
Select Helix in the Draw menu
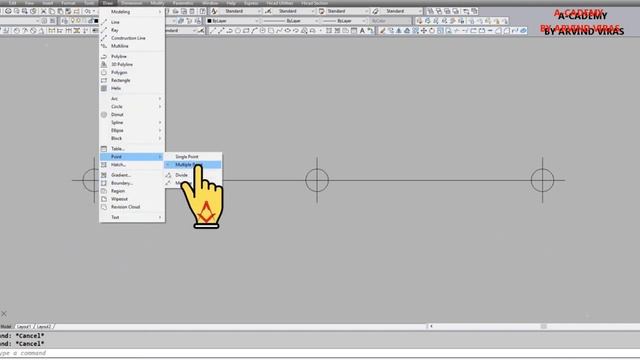pyautogui.click(x=132, y=88)
